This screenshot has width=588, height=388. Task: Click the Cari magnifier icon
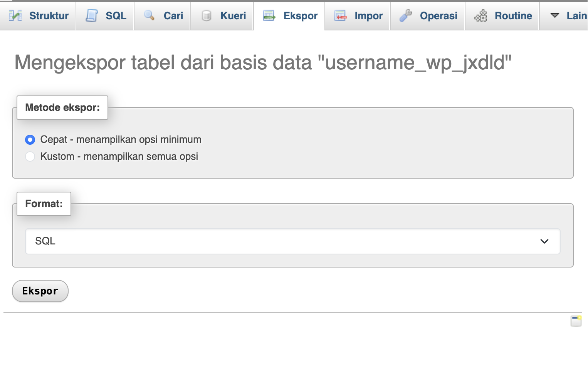pos(149,16)
